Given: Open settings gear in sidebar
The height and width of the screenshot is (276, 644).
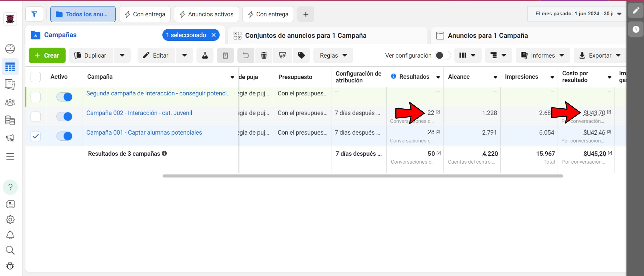Looking at the screenshot, I should pyautogui.click(x=10, y=219).
